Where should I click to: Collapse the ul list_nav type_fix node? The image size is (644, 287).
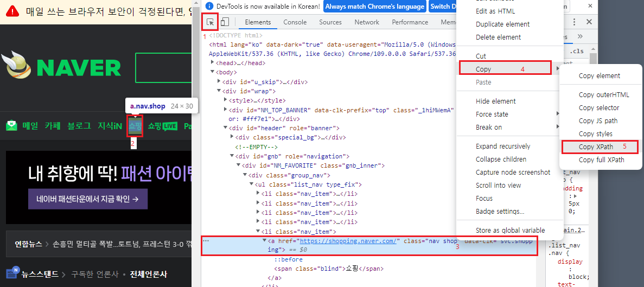252,184
